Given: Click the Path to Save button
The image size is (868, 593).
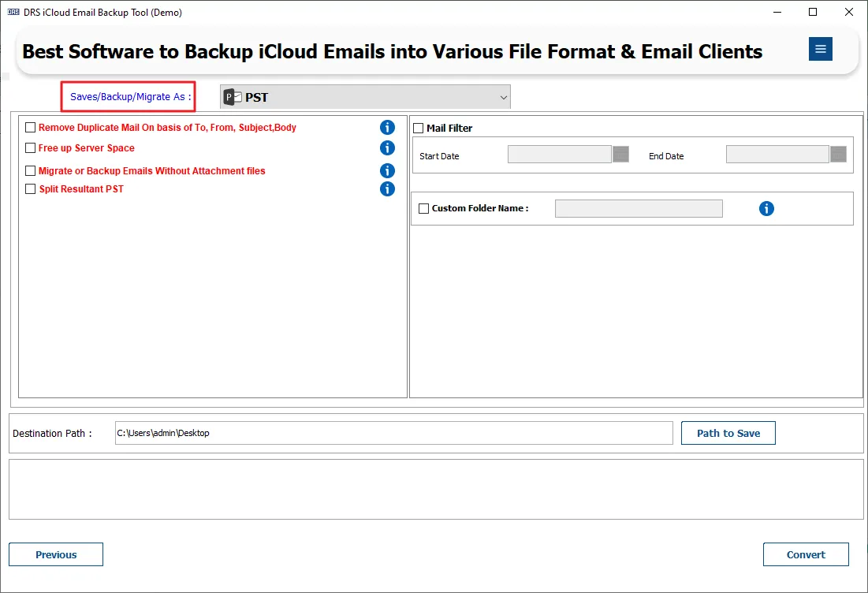Looking at the screenshot, I should (x=728, y=433).
